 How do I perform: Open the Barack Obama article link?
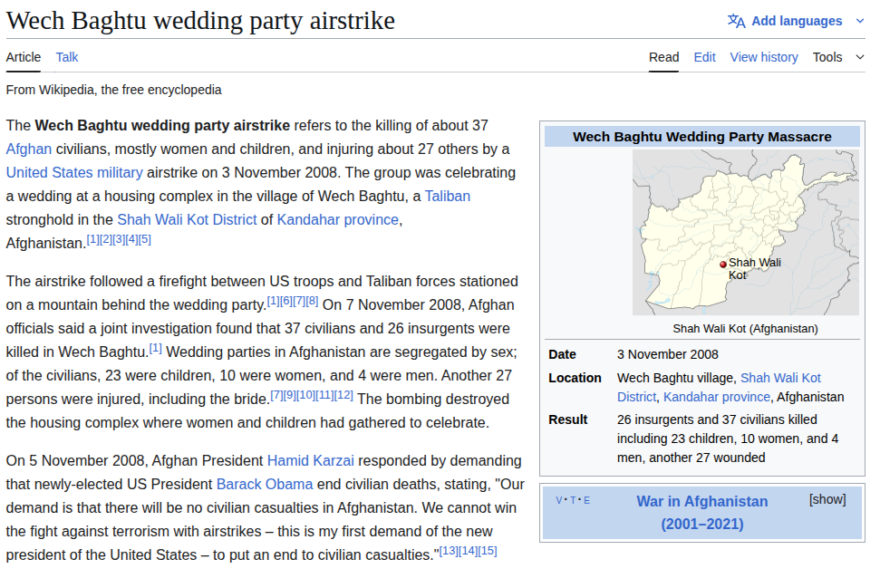click(x=265, y=484)
